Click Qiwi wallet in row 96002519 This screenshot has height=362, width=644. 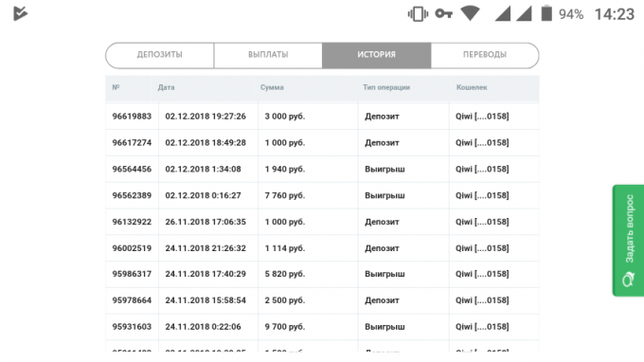[x=482, y=248]
